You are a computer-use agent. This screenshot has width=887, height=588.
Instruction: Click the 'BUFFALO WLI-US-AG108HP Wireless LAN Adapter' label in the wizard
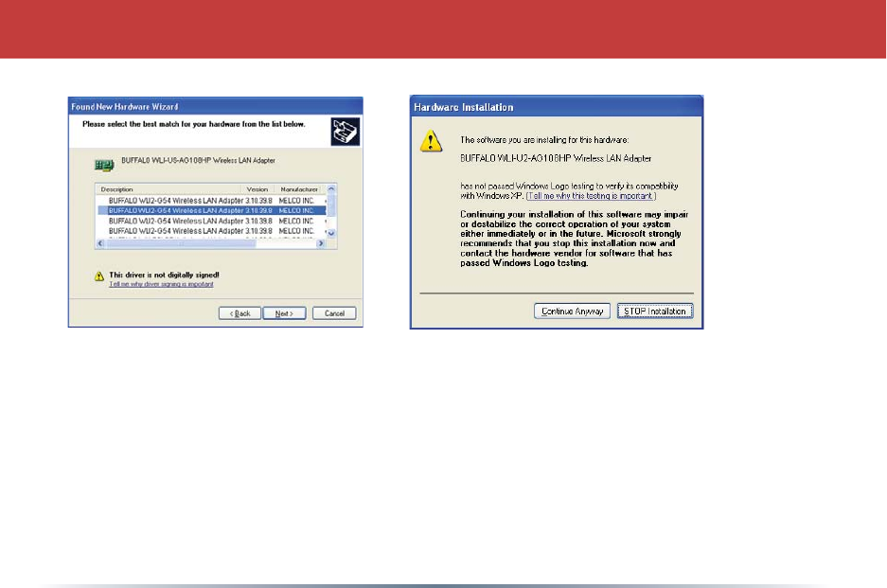click(x=198, y=161)
